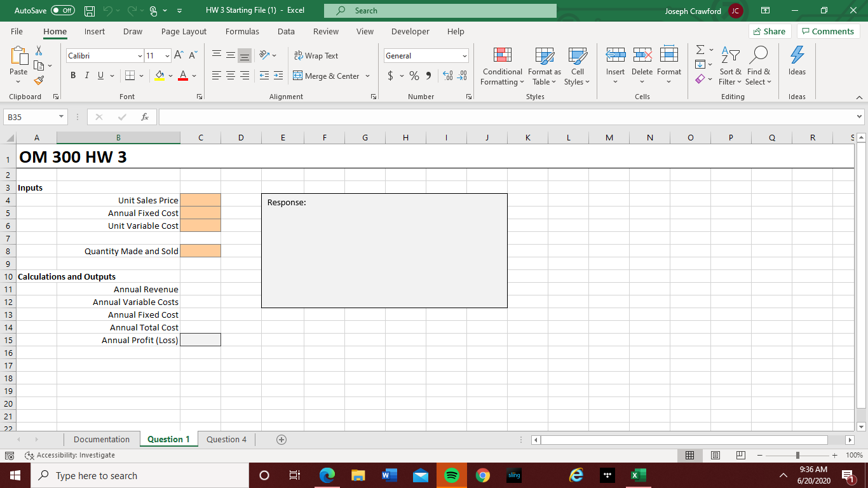
Task: Open the Documentation sheet tab
Action: pyautogui.click(x=102, y=439)
